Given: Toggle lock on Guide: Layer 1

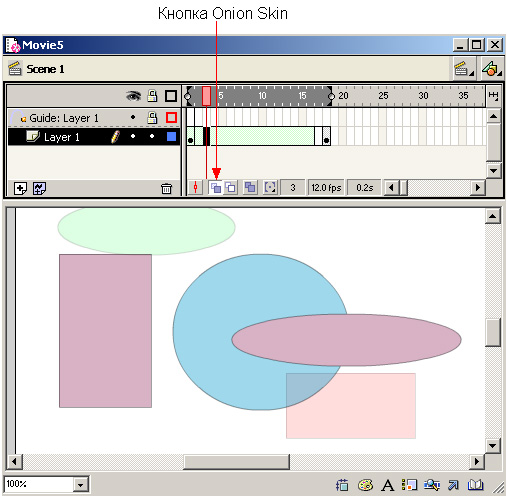Looking at the screenshot, I should pyautogui.click(x=152, y=117).
